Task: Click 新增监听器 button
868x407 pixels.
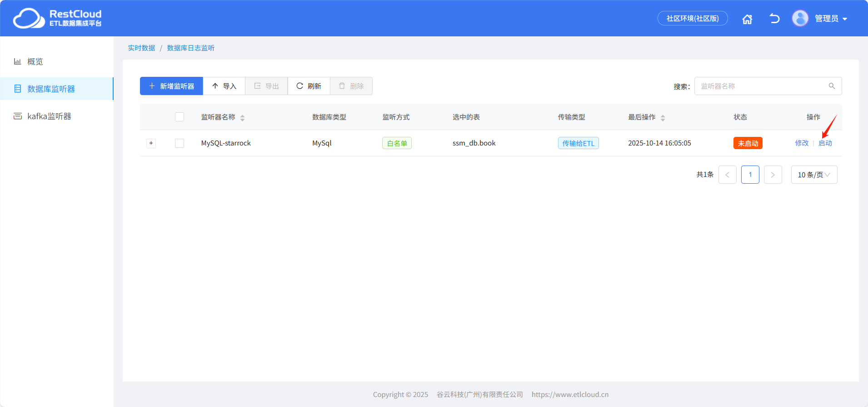Action: pyautogui.click(x=171, y=86)
